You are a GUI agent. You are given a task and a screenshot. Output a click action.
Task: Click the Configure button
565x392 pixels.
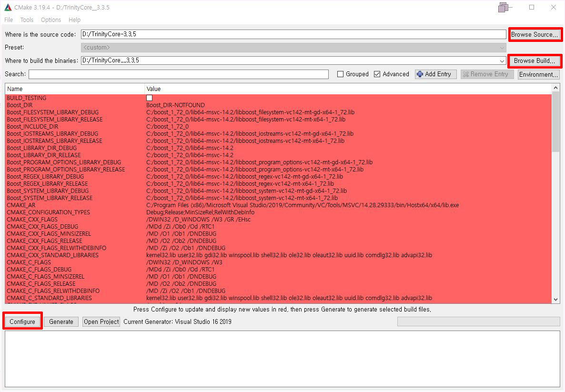point(22,322)
